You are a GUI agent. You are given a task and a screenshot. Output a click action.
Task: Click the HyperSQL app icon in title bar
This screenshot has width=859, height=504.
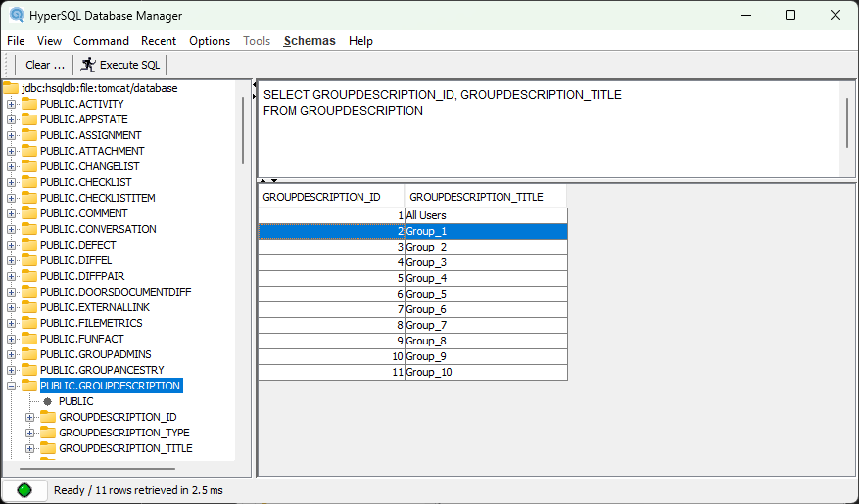pos(17,15)
